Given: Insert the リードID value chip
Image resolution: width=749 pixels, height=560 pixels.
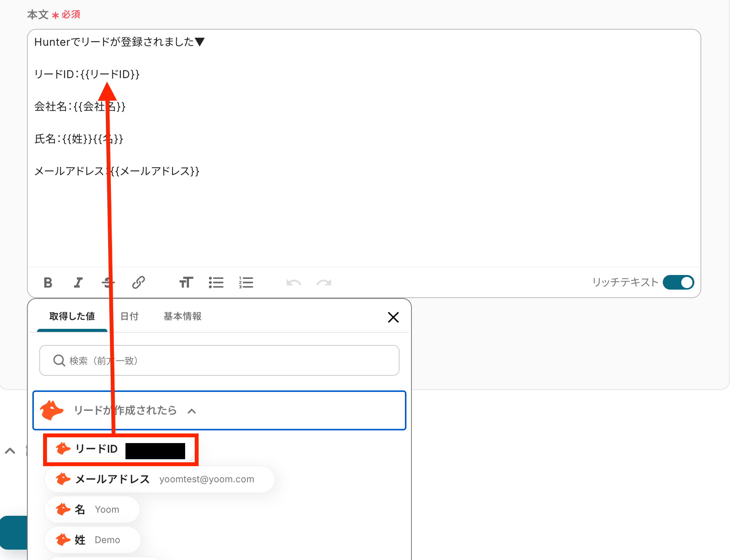Looking at the screenshot, I should click(x=96, y=449).
